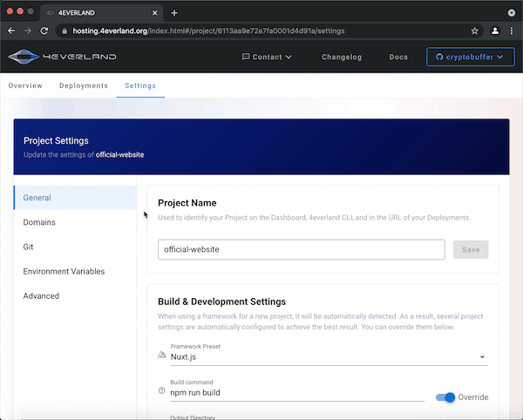Switch to the Deployments tab
The width and height of the screenshot is (523, 420).
[x=84, y=85]
